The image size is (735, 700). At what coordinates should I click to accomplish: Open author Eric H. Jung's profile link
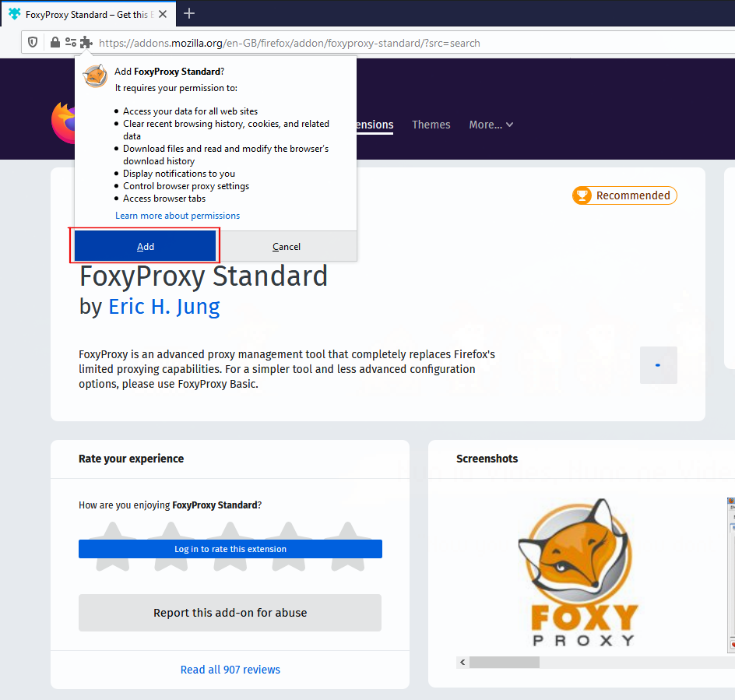point(164,307)
